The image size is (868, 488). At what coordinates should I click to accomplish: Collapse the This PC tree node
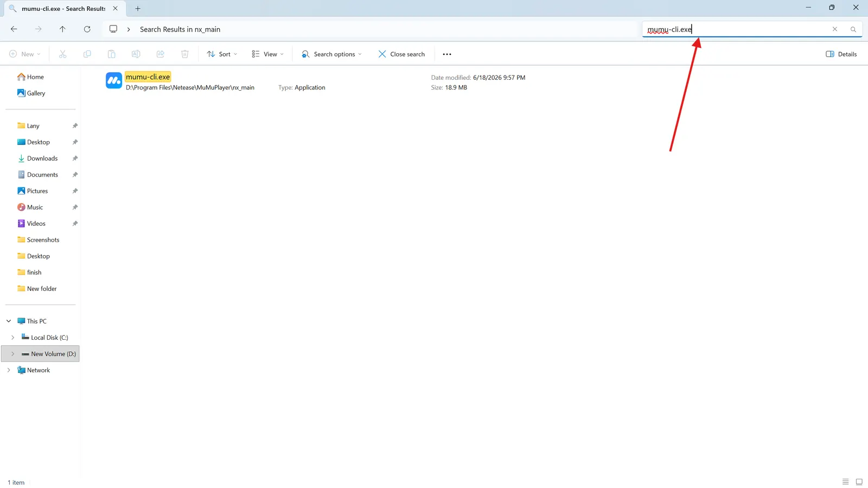coord(9,321)
